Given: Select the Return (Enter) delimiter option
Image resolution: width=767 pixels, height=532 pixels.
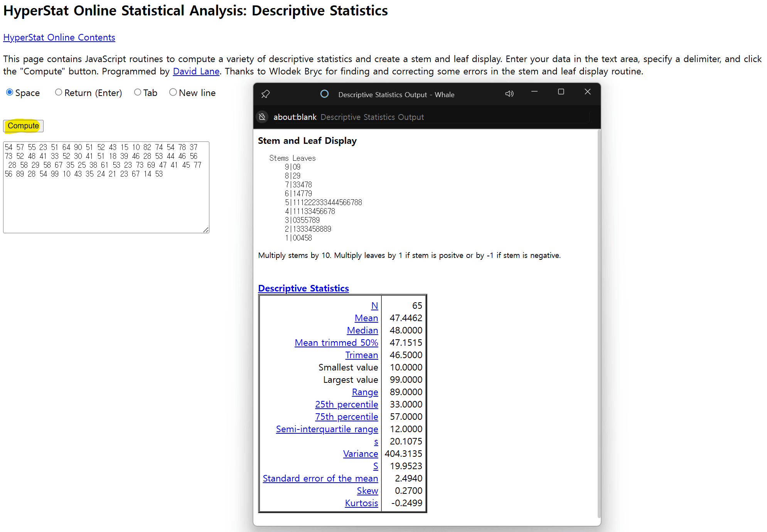Looking at the screenshot, I should coord(59,93).
